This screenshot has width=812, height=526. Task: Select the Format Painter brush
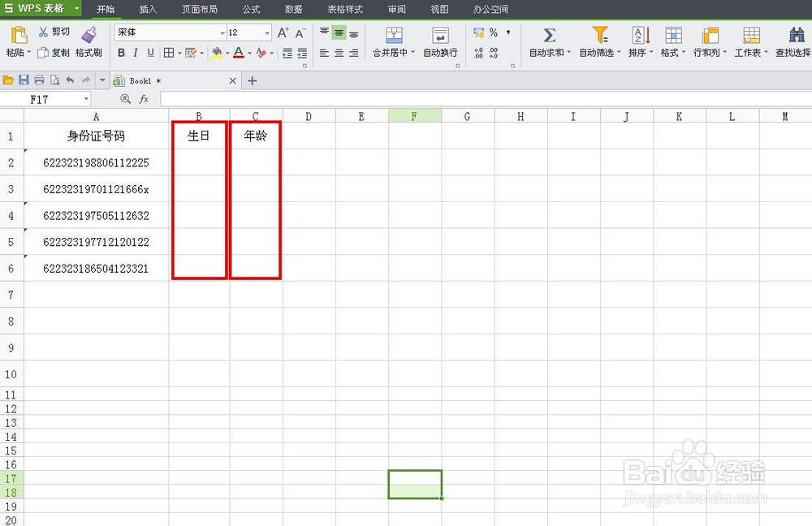point(89,35)
